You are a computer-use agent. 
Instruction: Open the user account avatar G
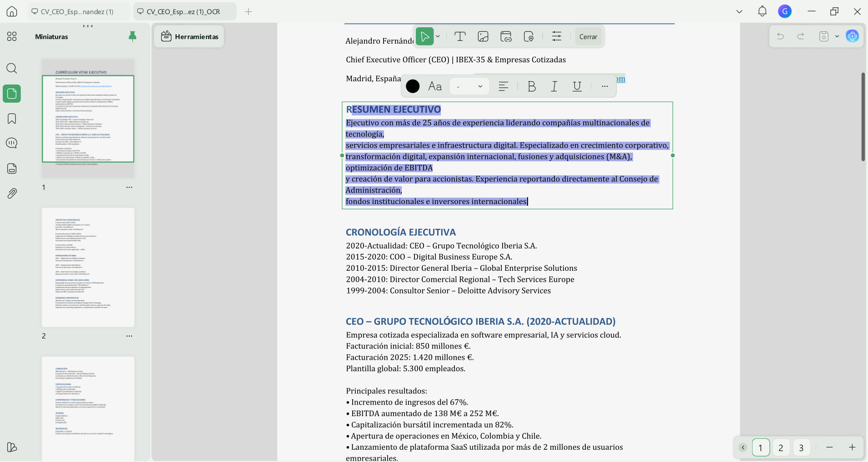pyautogui.click(x=785, y=11)
